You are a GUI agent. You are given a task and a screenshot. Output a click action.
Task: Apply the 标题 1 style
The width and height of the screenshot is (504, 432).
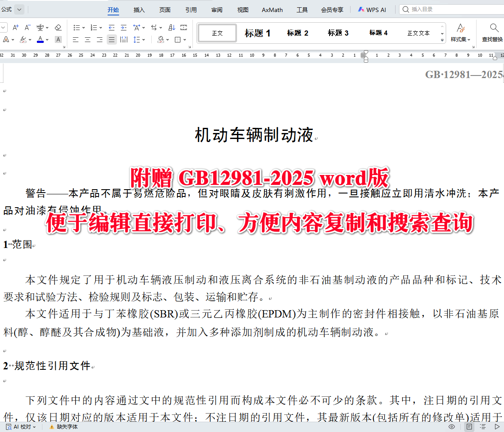tap(258, 33)
